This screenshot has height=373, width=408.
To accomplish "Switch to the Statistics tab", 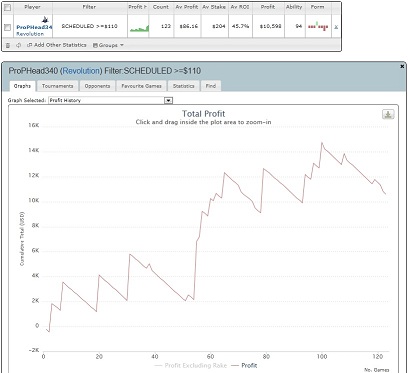I will point(183,86).
